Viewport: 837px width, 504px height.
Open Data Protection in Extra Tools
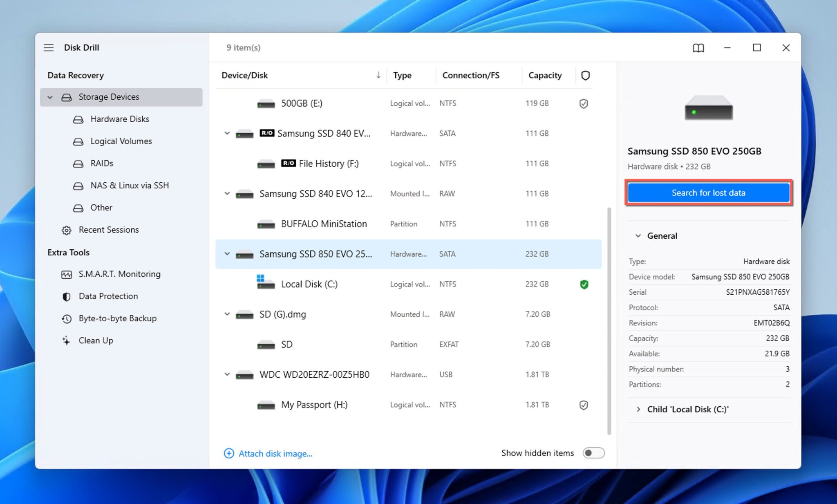108,296
